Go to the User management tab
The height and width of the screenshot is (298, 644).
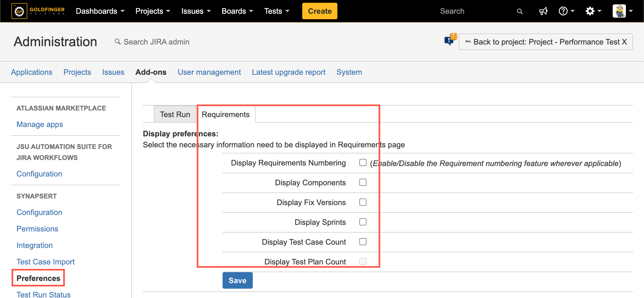tap(209, 72)
